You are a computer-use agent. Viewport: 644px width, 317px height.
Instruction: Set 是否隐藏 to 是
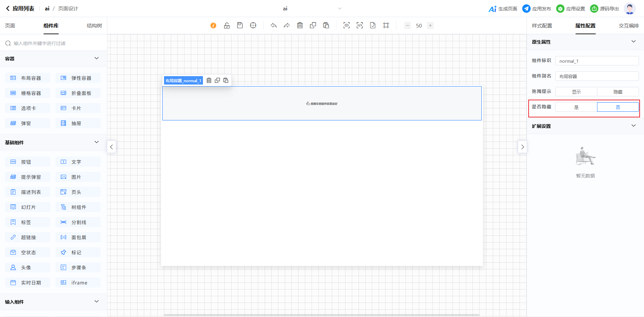[576, 107]
